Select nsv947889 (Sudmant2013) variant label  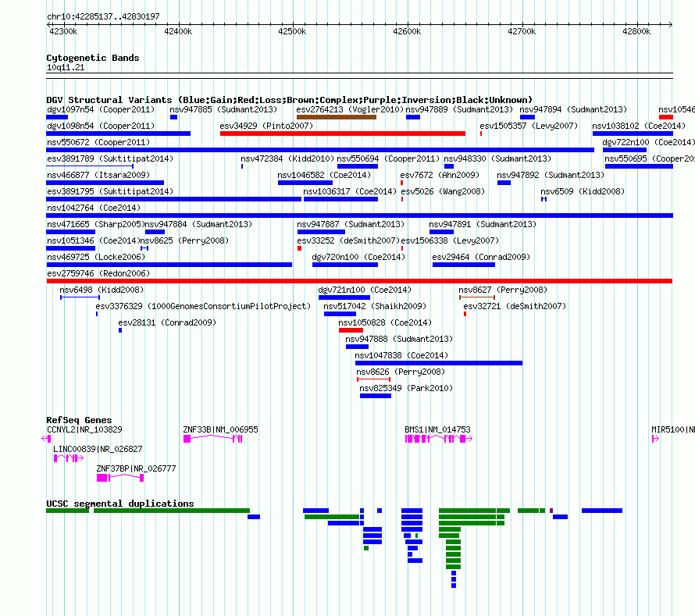(459, 109)
